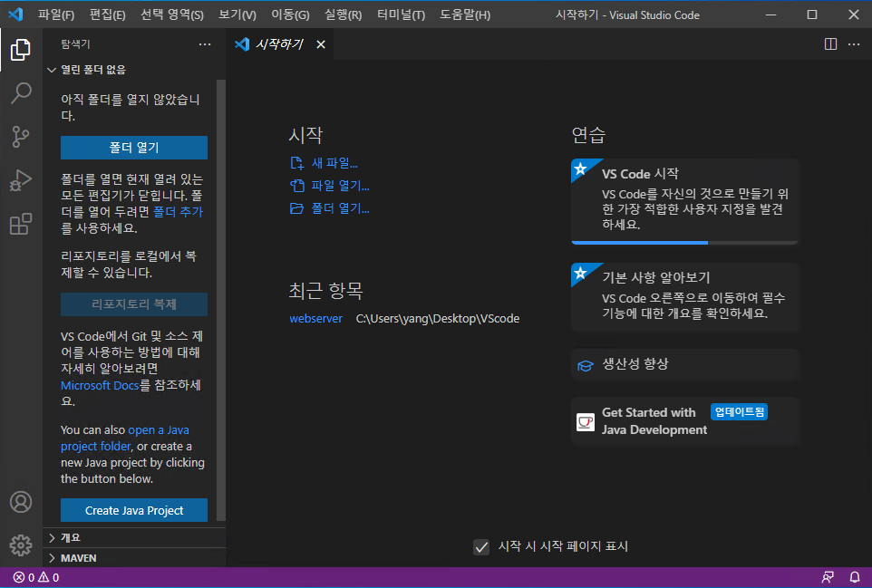The height and width of the screenshot is (588, 872).
Task: Open the 선택 영역(S) menu
Action: pos(172,15)
